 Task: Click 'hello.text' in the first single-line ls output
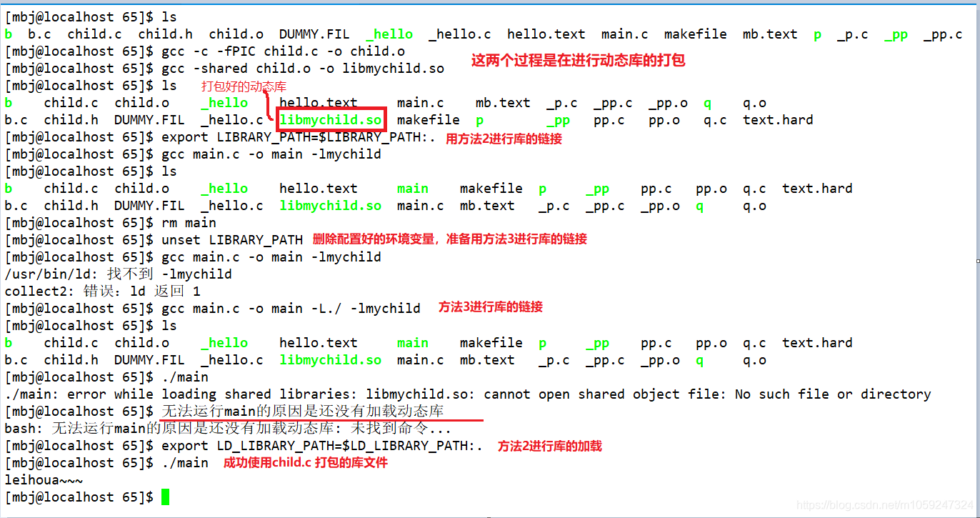pyautogui.click(x=546, y=34)
